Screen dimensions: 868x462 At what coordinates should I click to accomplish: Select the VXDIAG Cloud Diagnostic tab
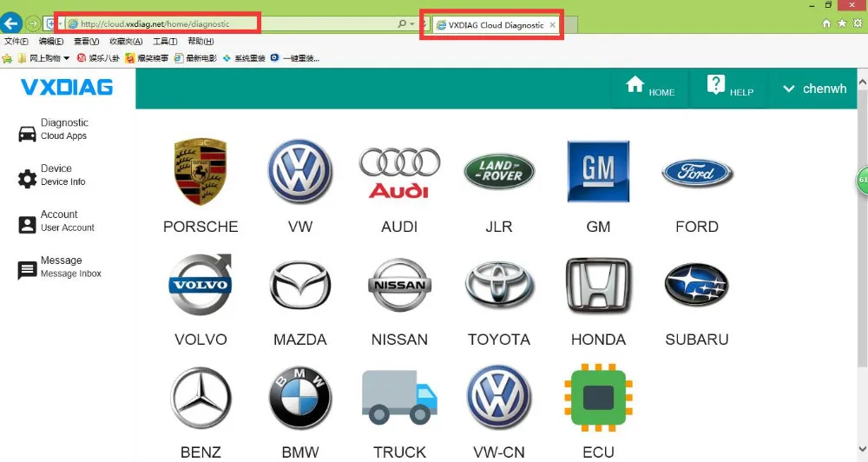point(496,25)
